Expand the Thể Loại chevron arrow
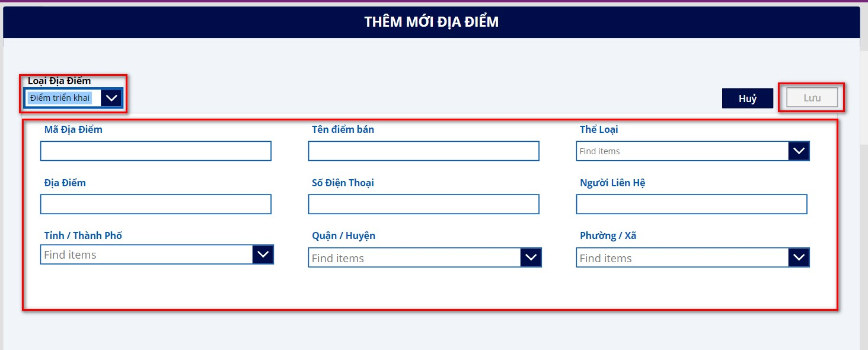Screen dimensions: 868x350 coord(799,151)
